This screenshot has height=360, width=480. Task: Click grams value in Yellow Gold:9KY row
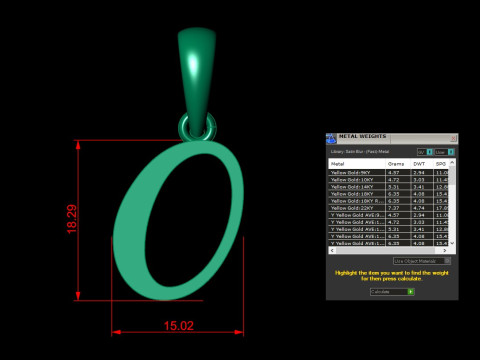[x=398, y=172]
